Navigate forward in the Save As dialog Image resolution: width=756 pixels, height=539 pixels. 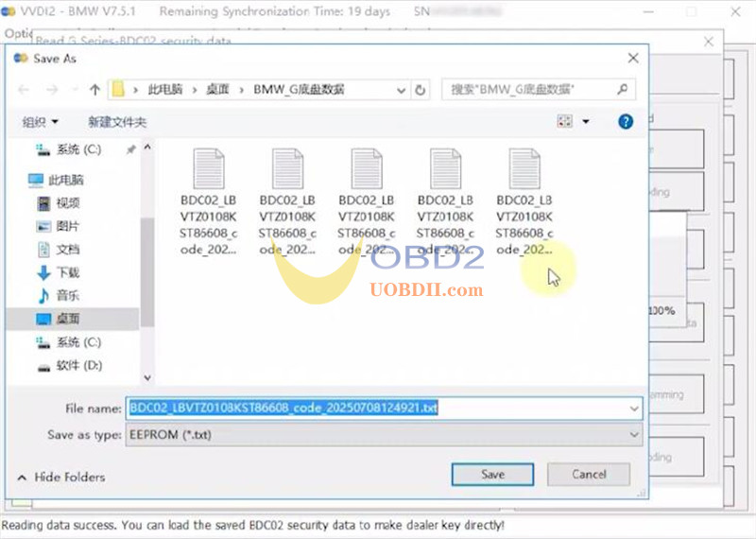click(x=52, y=89)
